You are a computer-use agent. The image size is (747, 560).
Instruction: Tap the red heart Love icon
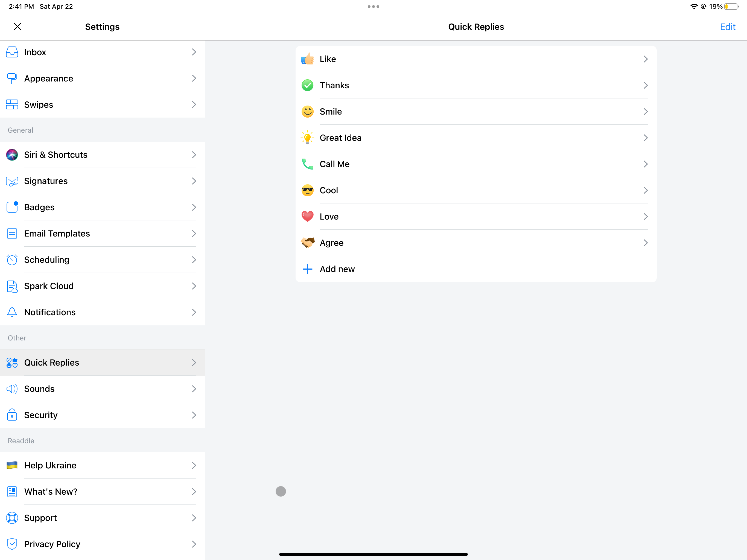[x=307, y=217]
